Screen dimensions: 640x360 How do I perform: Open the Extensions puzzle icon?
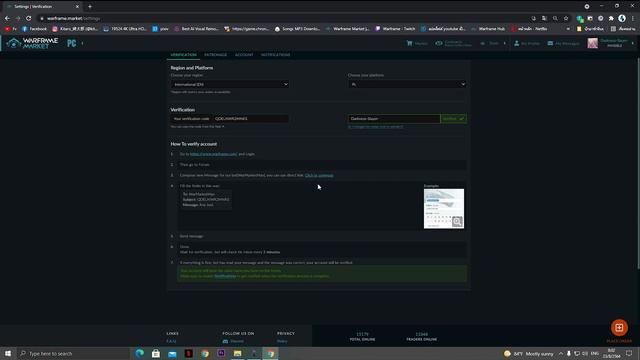click(x=611, y=18)
